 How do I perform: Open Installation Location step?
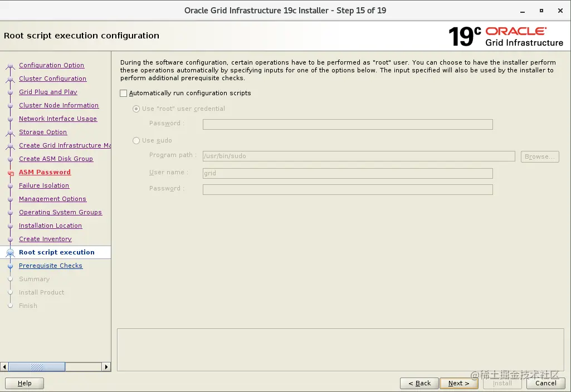(x=50, y=226)
